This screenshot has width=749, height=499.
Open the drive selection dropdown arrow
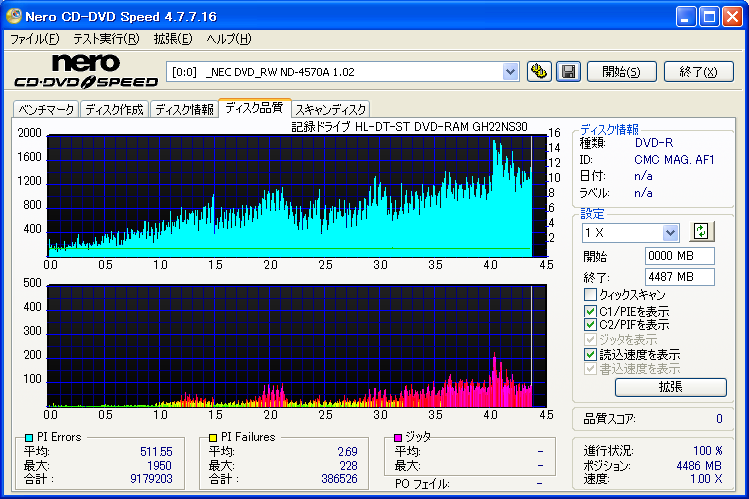click(510, 72)
